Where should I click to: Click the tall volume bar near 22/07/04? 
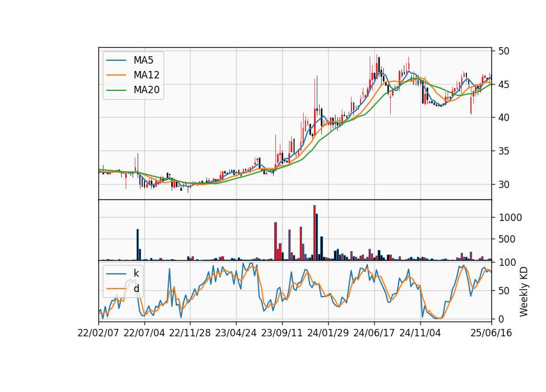pyautogui.click(x=138, y=244)
